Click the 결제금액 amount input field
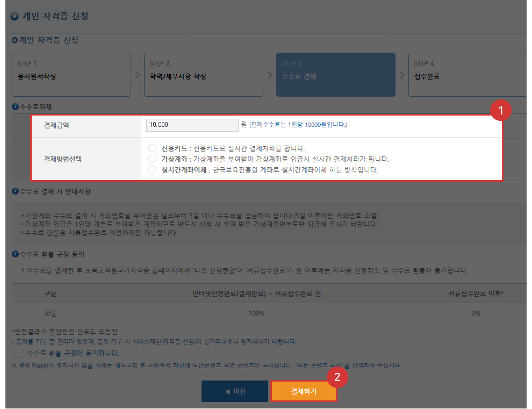 pyautogui.click(x=191, y=125)
